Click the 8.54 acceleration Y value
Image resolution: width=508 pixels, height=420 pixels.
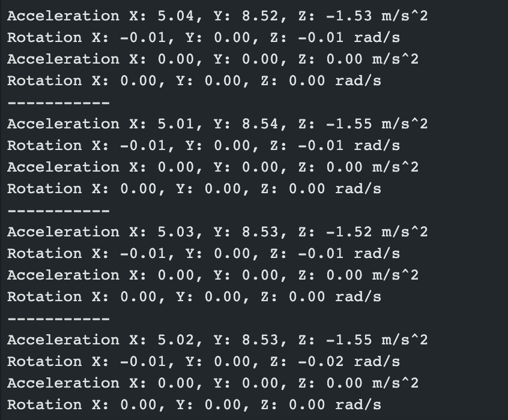point(260,124)
